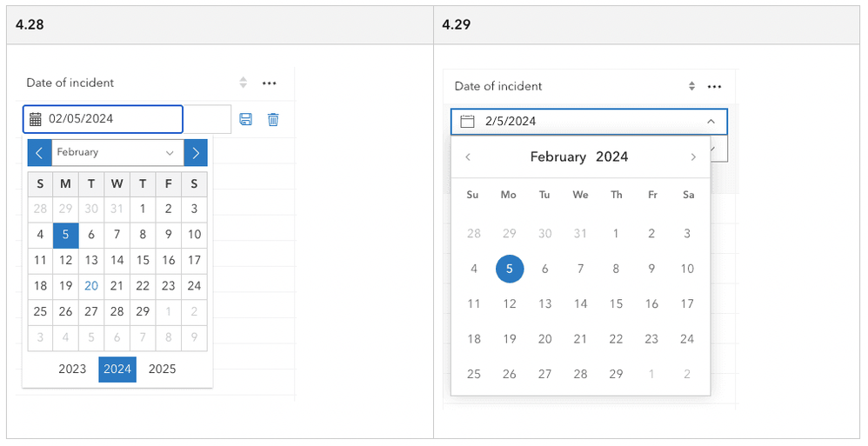This screenshot has width=868, height=446.
Task: Pick day 20 in left calendar
Action: [x=91, y=286]
